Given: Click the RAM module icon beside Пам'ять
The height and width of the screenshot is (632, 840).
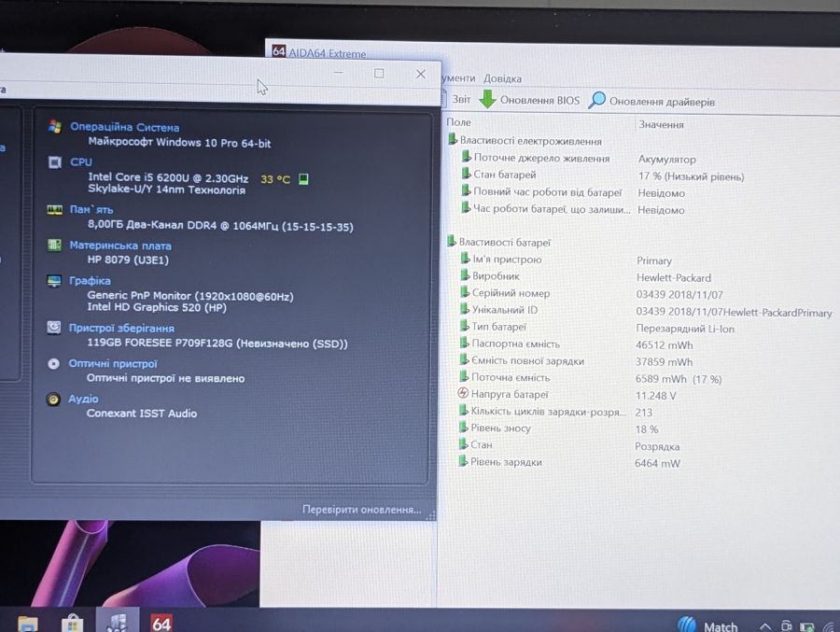Looking at the screenshot, I should [x=55, y=210].
